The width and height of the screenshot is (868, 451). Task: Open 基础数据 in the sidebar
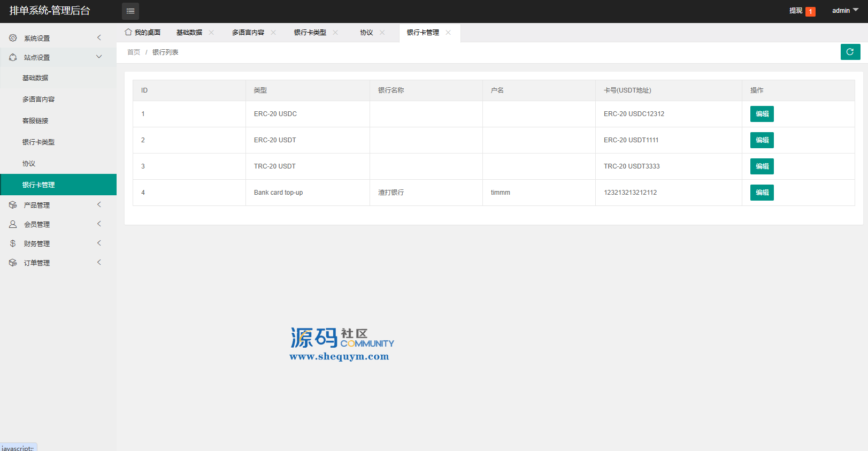click(x=58, y=78)
